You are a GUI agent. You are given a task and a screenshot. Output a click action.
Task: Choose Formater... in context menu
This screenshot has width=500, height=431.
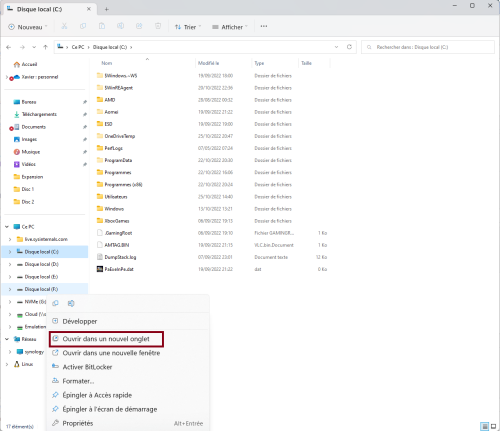point(128,381)
